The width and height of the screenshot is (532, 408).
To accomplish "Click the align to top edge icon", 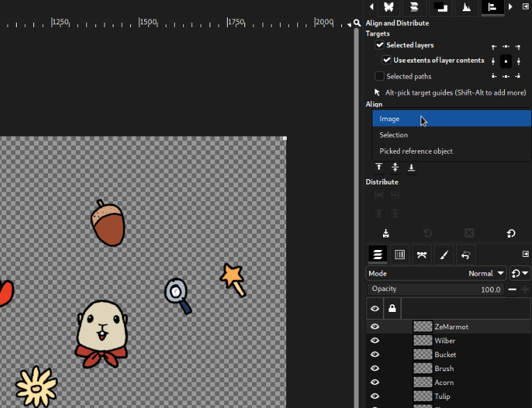I will click(379, 167).
